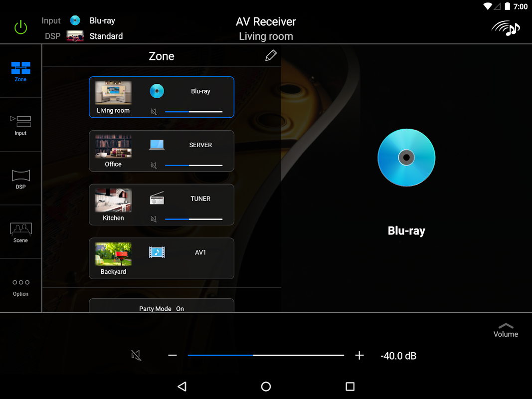Open the DSP tab in sidebar
Screen dimensions: 532x399
21,179
